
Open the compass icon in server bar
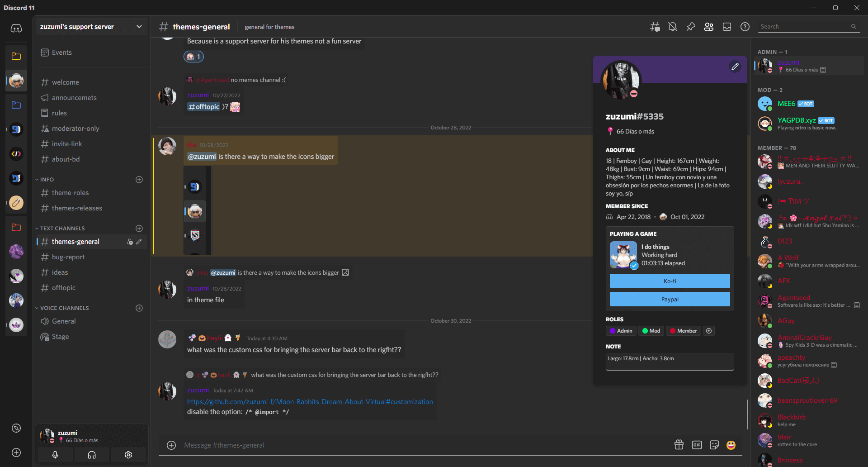pos(16,428)
